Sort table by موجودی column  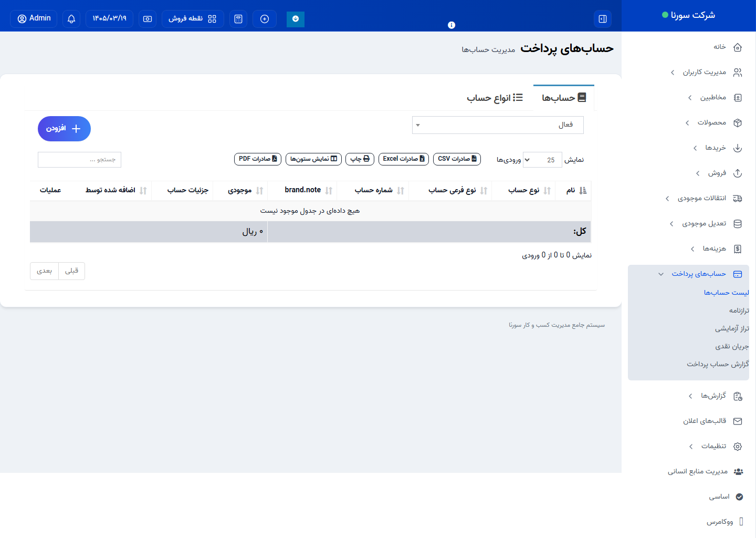point(239,190)
